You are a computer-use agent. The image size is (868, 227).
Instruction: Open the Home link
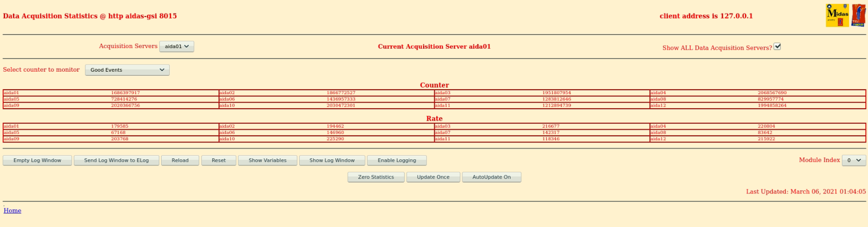point(13,210)
